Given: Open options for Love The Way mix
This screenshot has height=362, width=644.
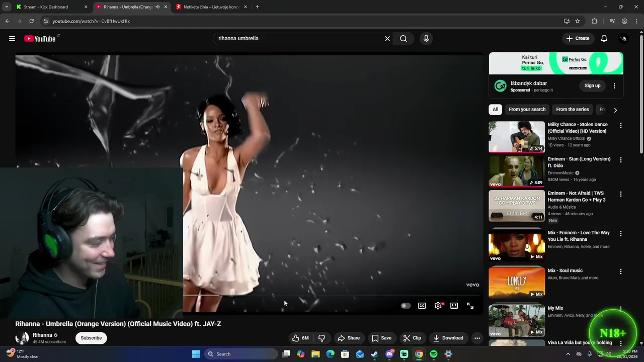Looking at the screenshot, I should coord(620,234).
